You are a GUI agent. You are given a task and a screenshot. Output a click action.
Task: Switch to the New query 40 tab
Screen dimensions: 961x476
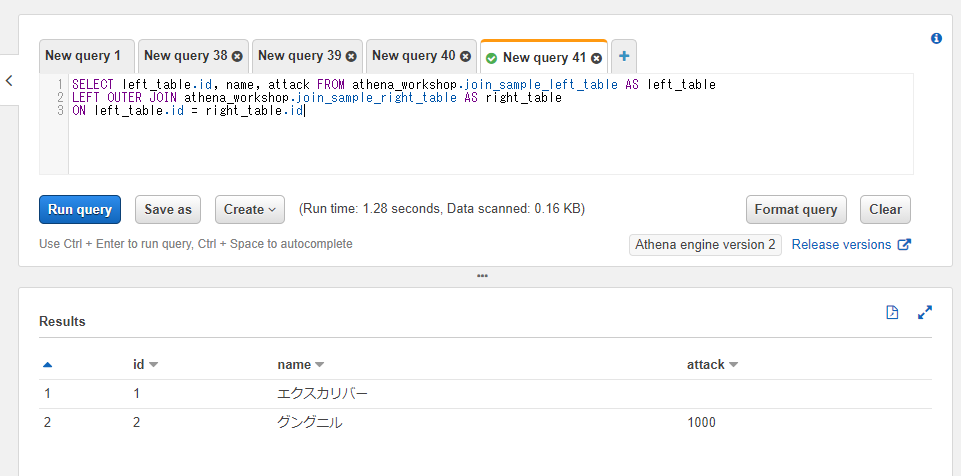coord(413,56)
